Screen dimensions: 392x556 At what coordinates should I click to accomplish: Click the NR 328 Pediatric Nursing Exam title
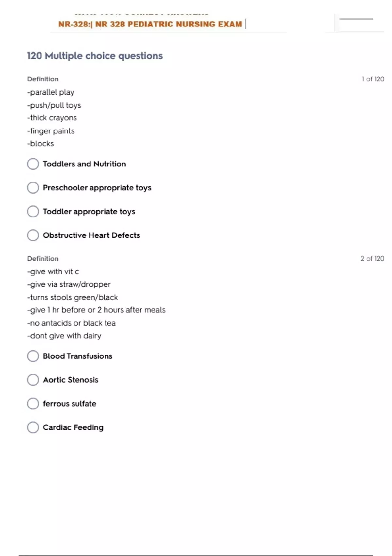(150, 24)
